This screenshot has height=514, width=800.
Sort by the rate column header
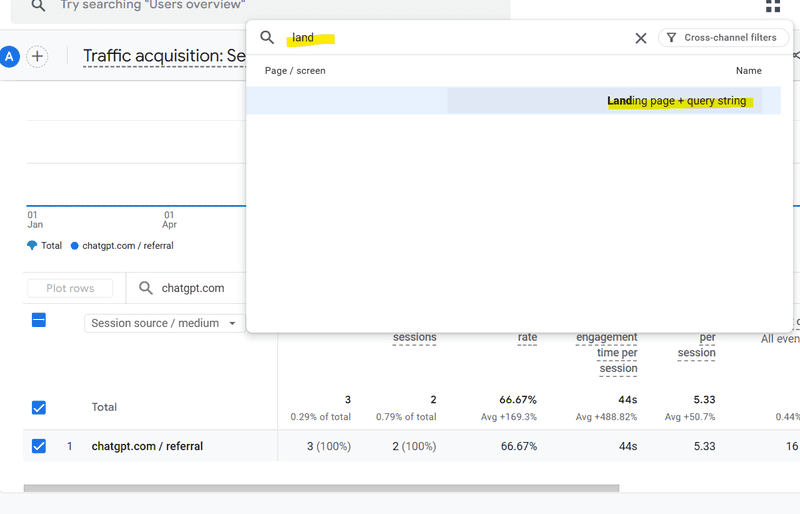527,337
